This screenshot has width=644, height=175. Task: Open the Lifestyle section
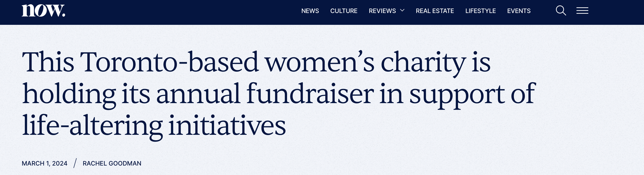coord(480,11)
